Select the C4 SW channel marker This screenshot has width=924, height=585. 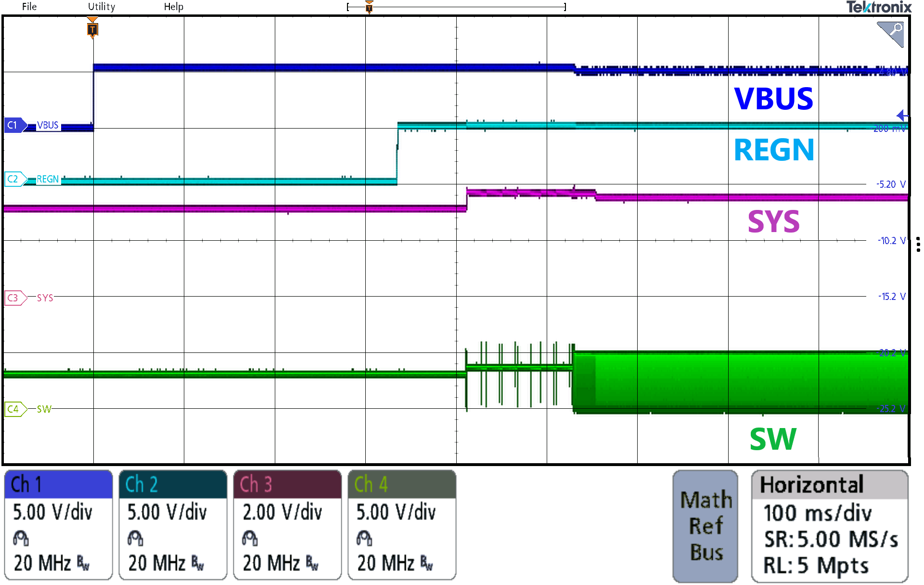(13, 409)
